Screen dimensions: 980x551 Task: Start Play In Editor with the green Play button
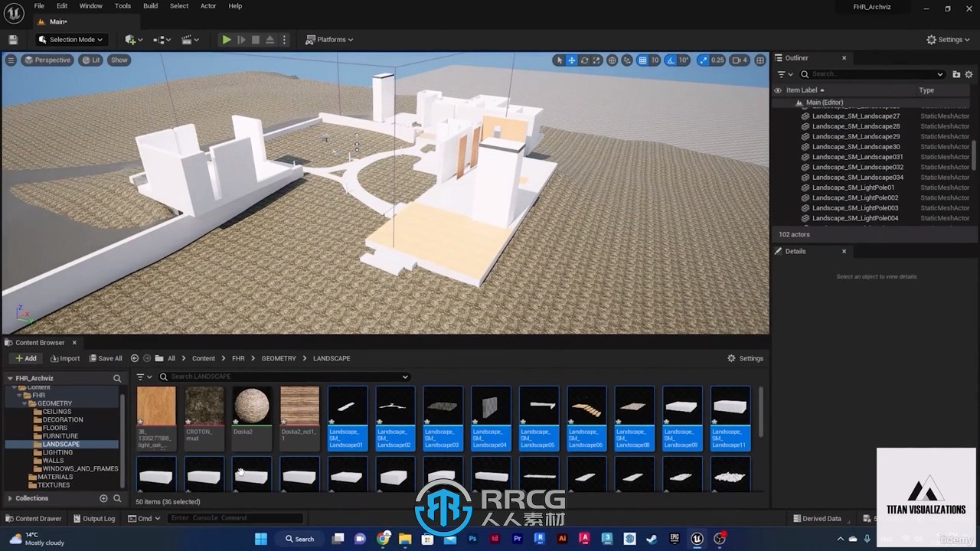coord(227,40)
